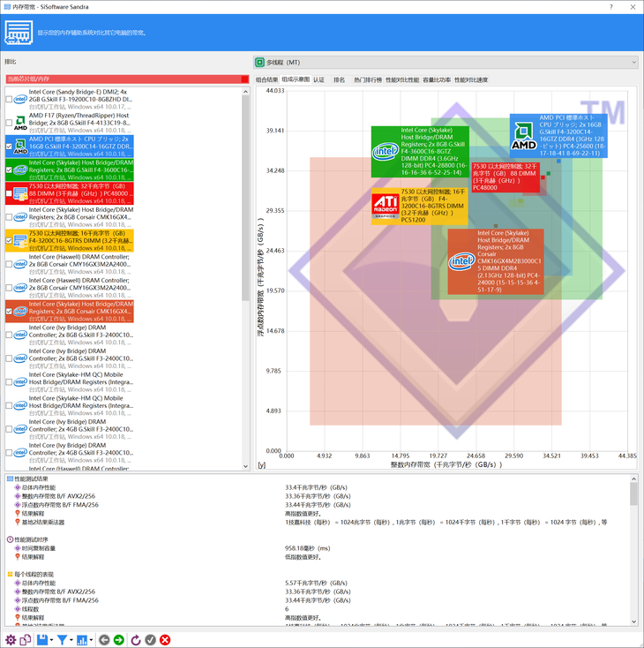
Task: Click the copy results icon
Action: click(x=26, y=640)
